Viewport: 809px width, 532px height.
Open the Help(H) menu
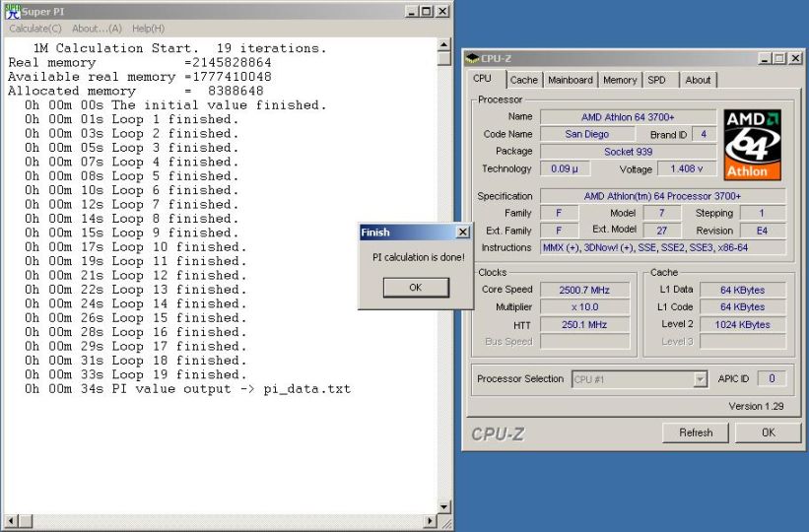(148, 29)
